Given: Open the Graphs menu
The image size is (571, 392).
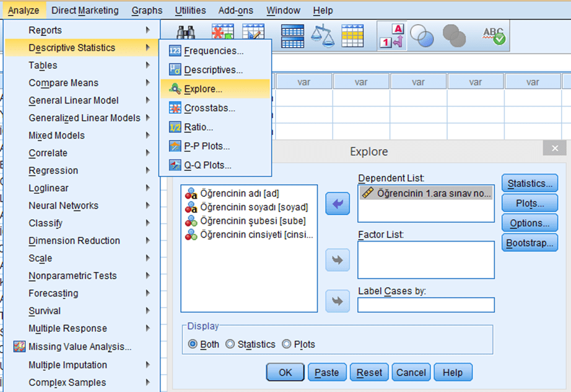Looking at the screenshot, I should tap(147, 11).
